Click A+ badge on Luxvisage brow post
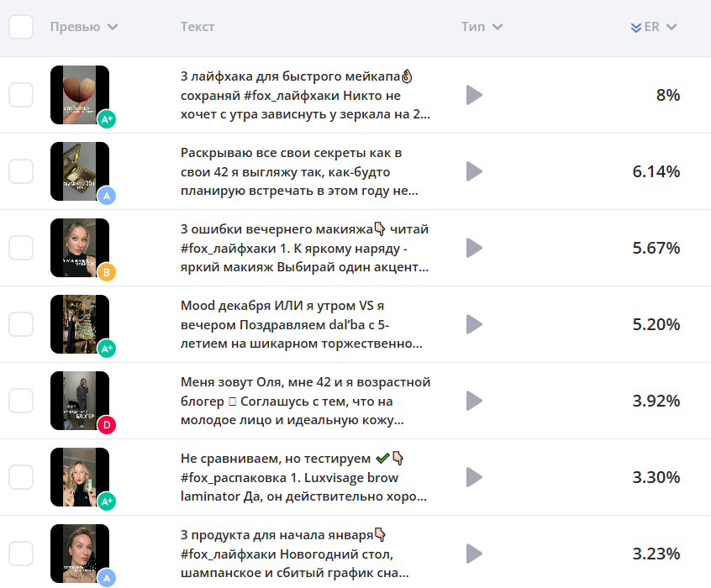The image size is (711, 588). (107, 501)
